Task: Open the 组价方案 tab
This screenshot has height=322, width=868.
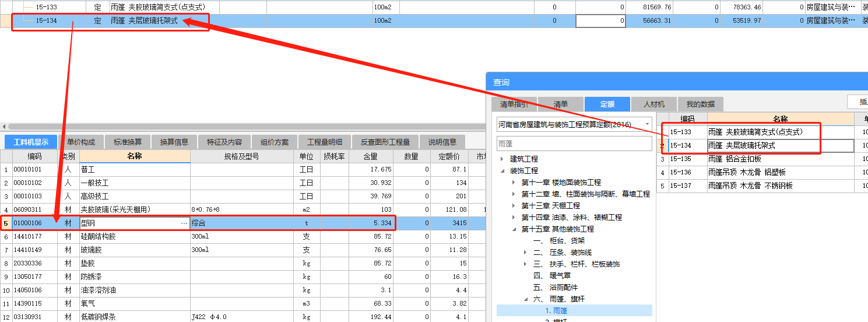Action: (275, 142)
